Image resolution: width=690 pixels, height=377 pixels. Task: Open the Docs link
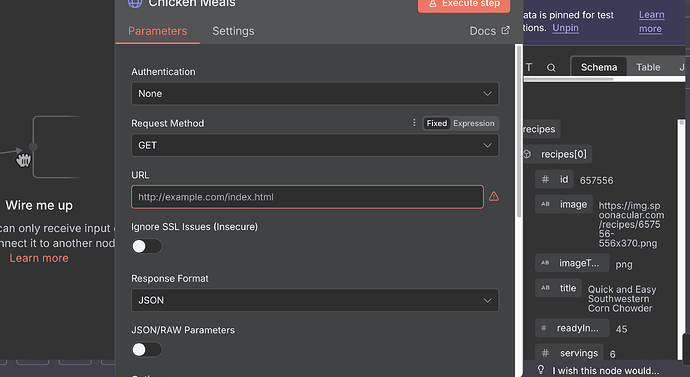pyautogui.click(x=489, y=31)
